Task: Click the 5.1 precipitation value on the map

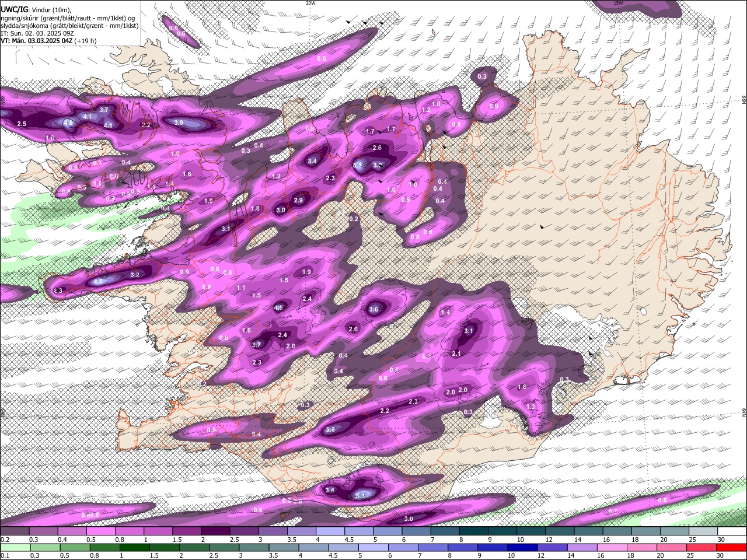Action: click(358, 166)
